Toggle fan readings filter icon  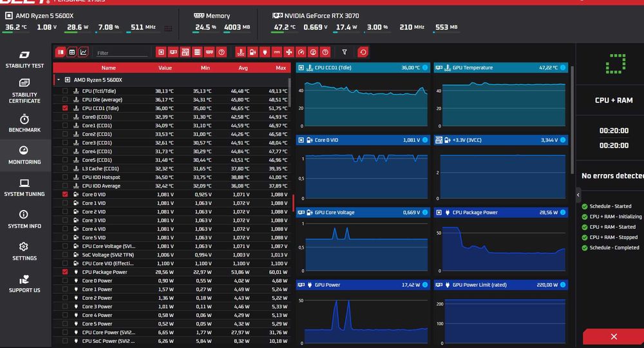tap(289, 52)
